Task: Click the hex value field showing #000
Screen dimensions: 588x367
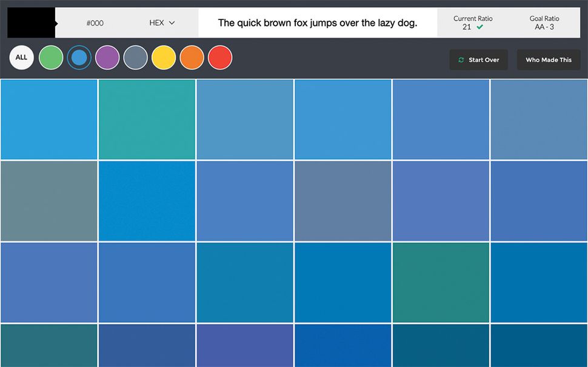Action: pos(95,22)
